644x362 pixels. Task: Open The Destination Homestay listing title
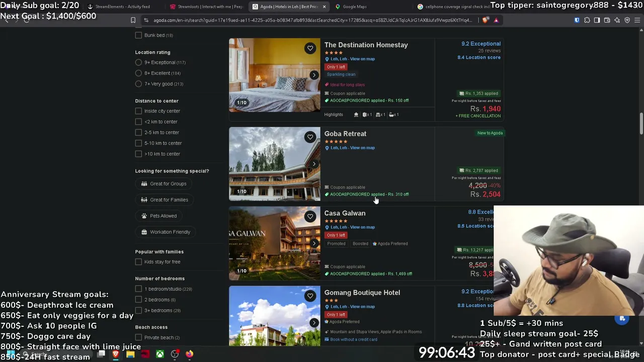click(366, 45)
